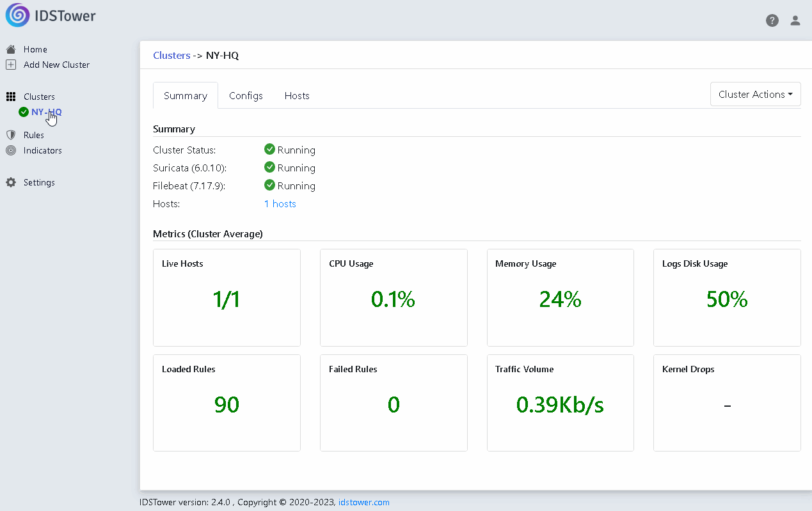This screenshot has height=511, width=812.
Task: Click the Traffic Volume card title
Action: [525, 369]
